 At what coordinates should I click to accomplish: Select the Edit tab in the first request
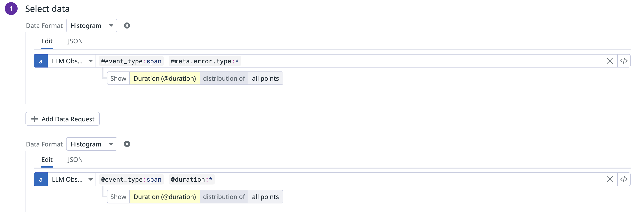pyautogui.click(x=47, y=41)
